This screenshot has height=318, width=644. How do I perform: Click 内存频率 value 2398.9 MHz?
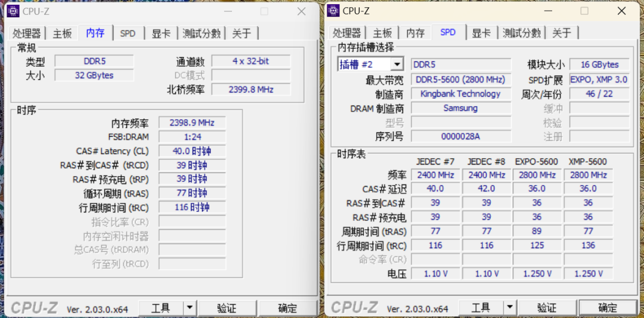pos(192,123)
